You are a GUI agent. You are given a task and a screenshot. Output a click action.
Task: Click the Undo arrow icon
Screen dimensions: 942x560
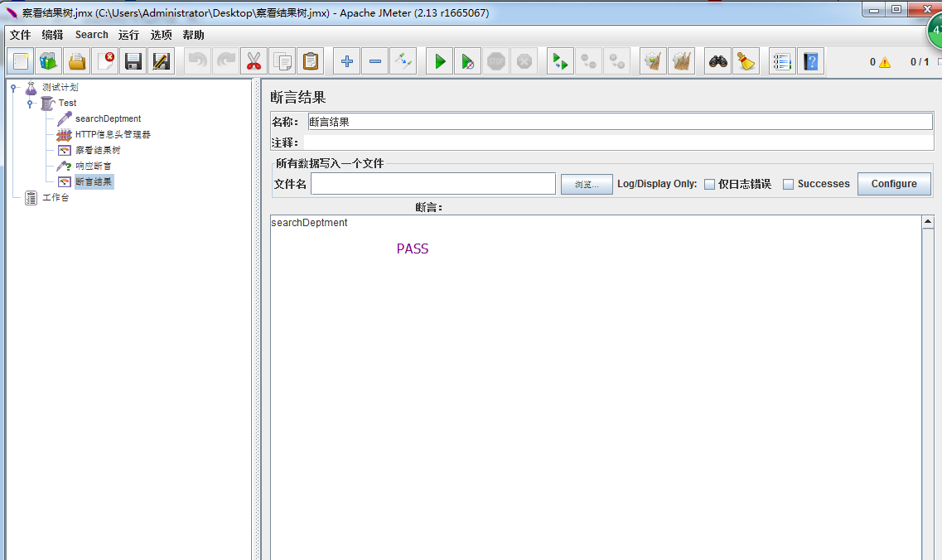pos(197,61)
